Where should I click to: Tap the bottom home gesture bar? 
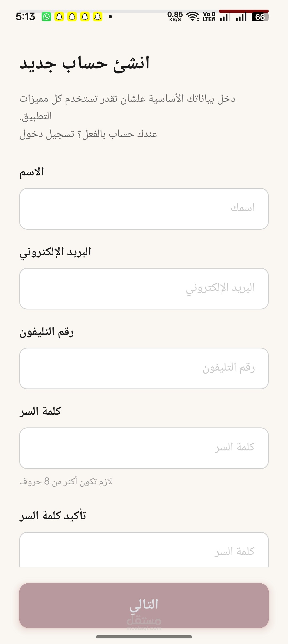(x=144, y=637)
